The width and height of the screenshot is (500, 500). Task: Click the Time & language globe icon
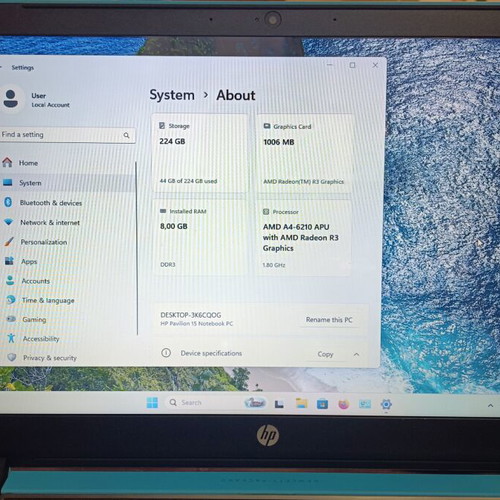point(11,300)
